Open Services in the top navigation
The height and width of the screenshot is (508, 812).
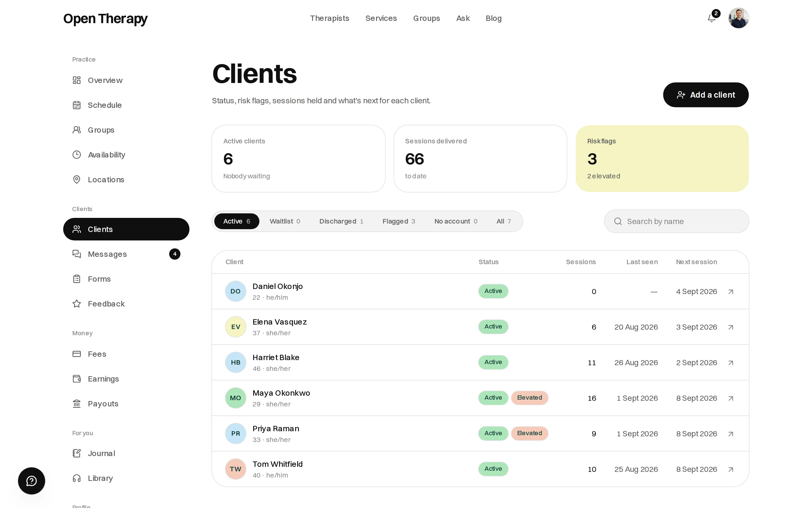381,18
